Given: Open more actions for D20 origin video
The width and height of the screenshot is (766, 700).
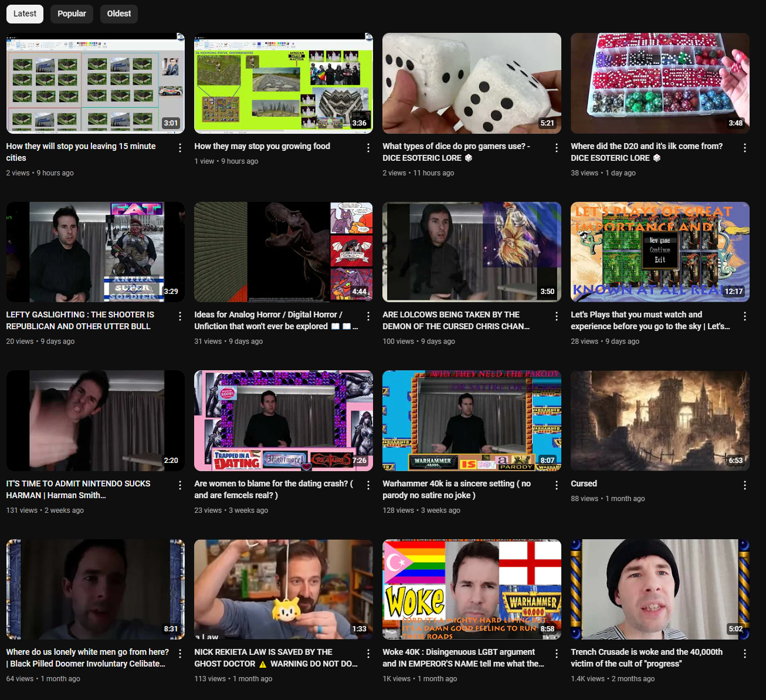Looking at the screenshot, I should coord(745,148).
